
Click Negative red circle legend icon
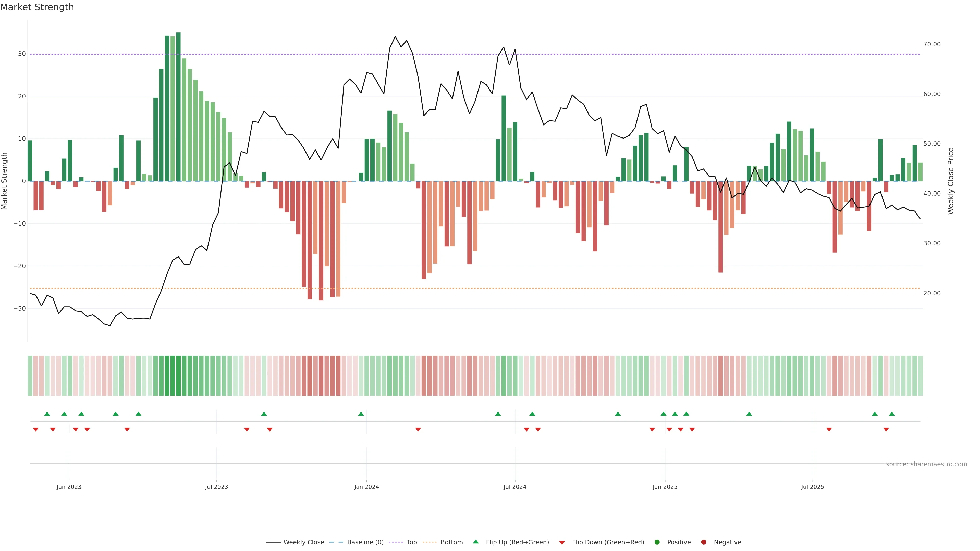click(x=703, y=542)
